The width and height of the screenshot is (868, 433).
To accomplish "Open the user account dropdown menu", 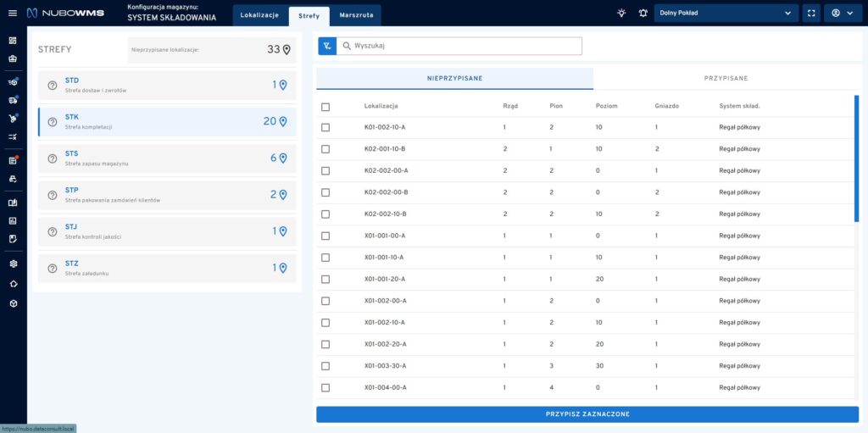I will click(x=841, y=14).
